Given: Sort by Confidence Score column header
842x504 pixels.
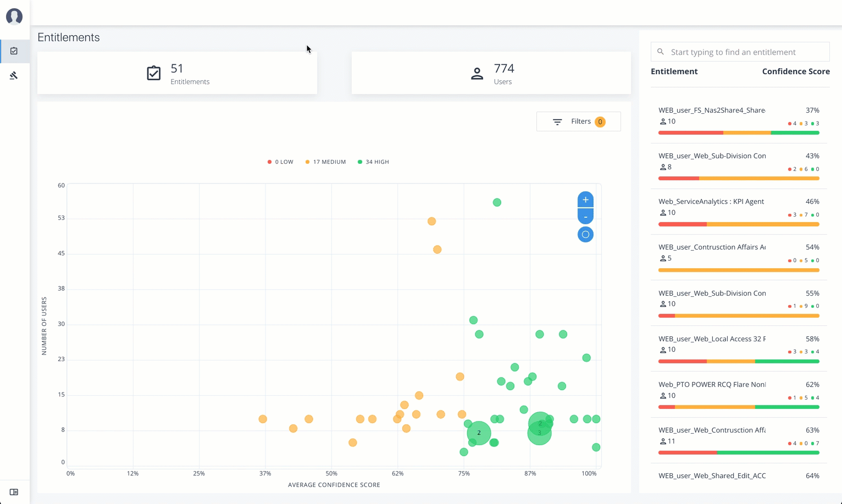Looking at the screenshot, I should point(795,71).
